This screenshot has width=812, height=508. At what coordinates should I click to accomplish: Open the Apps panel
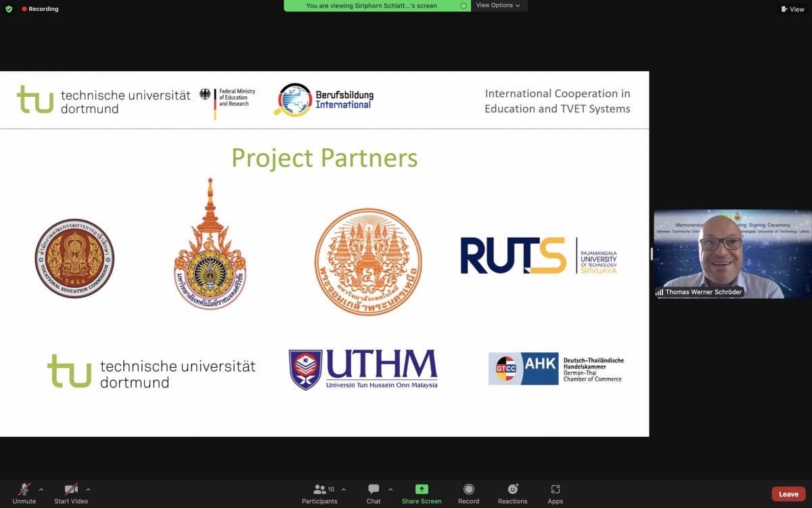(555, 490)
